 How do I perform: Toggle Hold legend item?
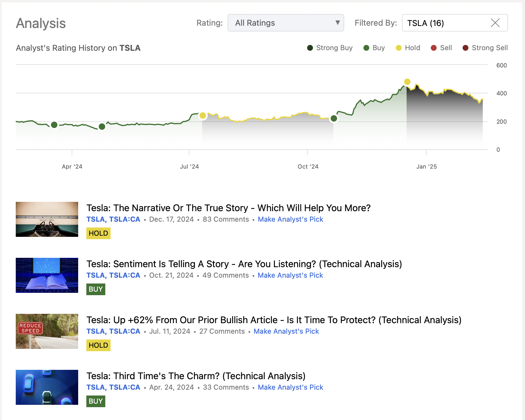tap(408, 48)
